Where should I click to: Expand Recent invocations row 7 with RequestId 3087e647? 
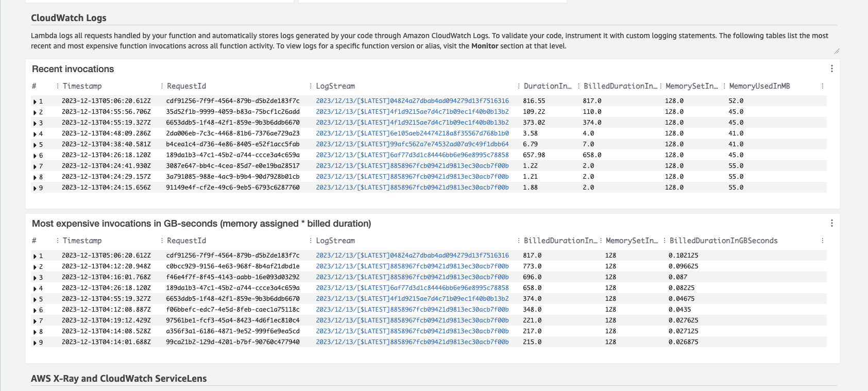coord(35,166)
